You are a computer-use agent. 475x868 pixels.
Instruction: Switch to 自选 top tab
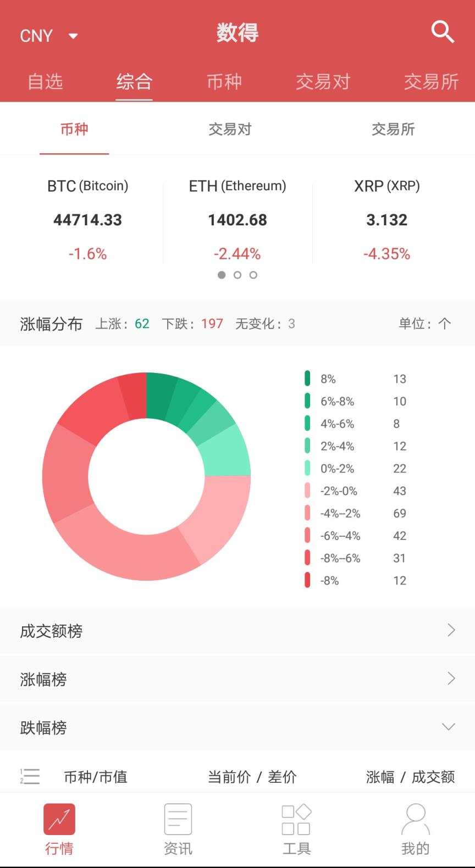pos(45,82)
